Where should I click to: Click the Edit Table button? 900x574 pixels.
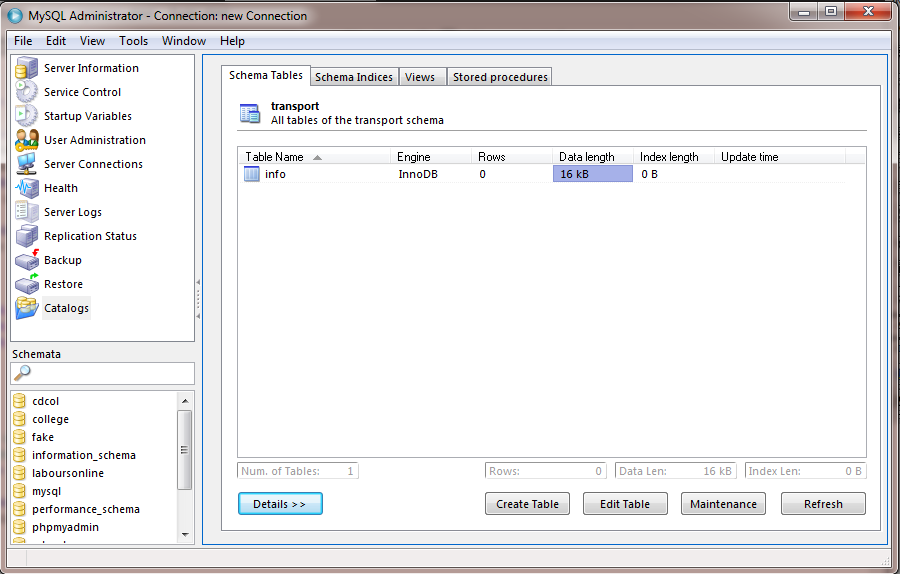point(625,504)
